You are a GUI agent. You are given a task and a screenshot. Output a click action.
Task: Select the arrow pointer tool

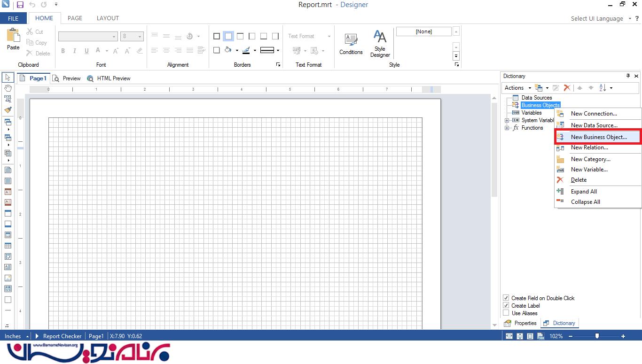coord(8,77)
